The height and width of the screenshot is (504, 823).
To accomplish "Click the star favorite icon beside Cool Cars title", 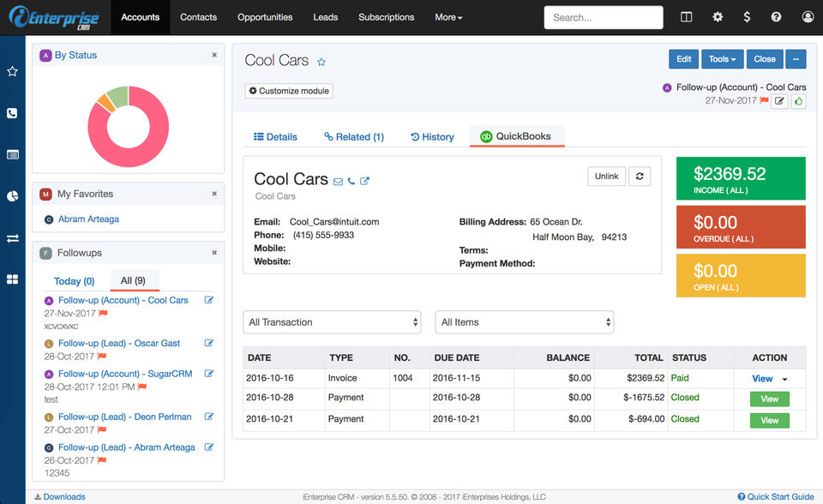I will click(x=321, y=62).
